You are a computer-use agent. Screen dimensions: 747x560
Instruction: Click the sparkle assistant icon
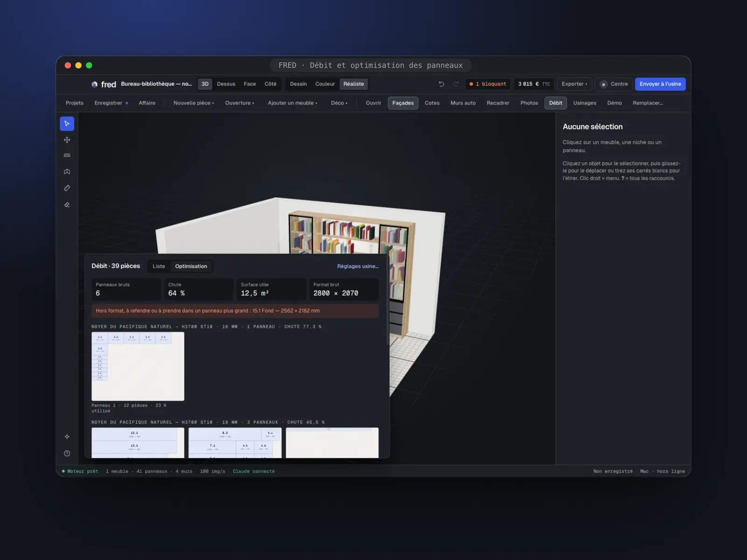click(67, 437)
